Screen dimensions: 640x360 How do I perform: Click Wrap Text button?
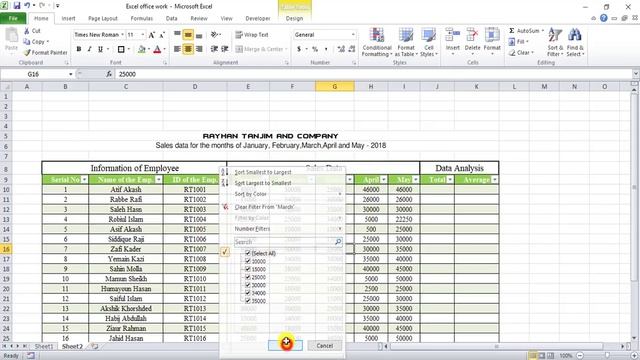(x=252, y=35)
